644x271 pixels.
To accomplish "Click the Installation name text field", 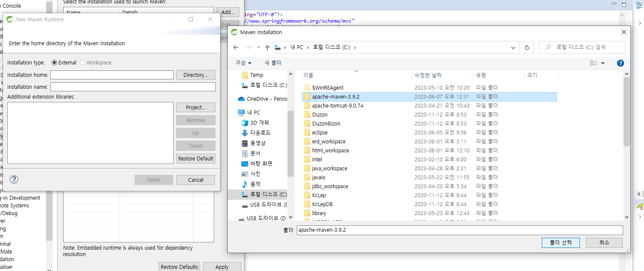I will 133,87.
